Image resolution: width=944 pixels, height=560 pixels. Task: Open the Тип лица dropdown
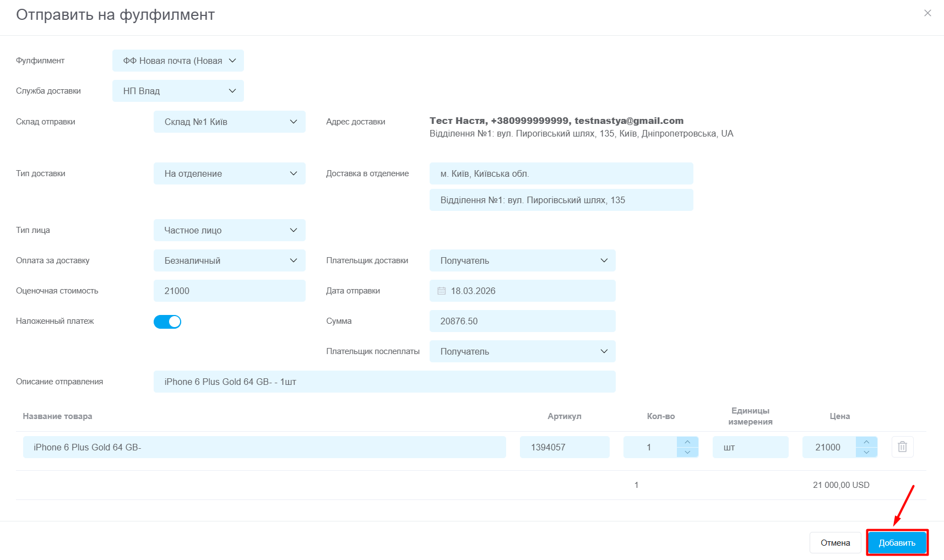[x=229, y=230]
